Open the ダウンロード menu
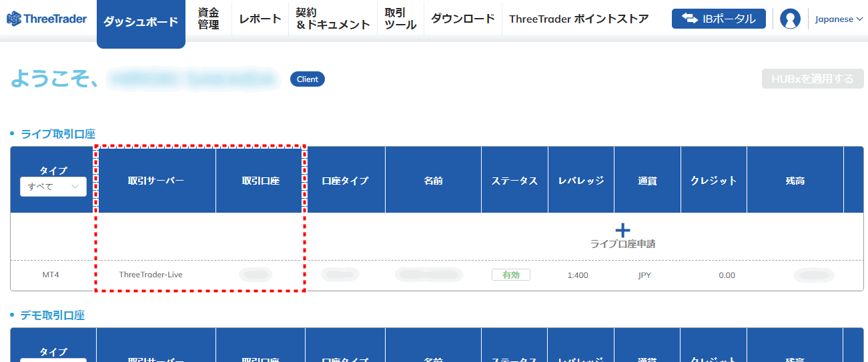Screen dimensions: 868x362 [x=463, y=19]
